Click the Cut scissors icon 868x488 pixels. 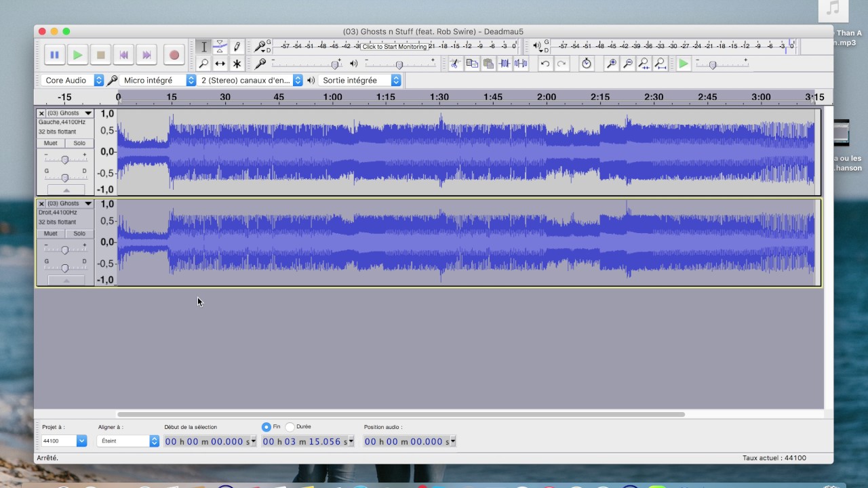point(455,64)
